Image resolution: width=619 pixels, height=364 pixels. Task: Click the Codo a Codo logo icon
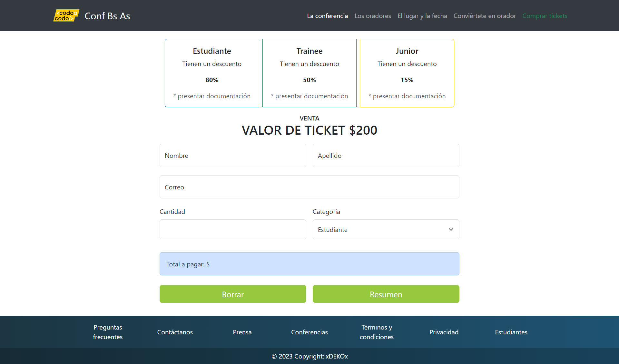(66, 15)
